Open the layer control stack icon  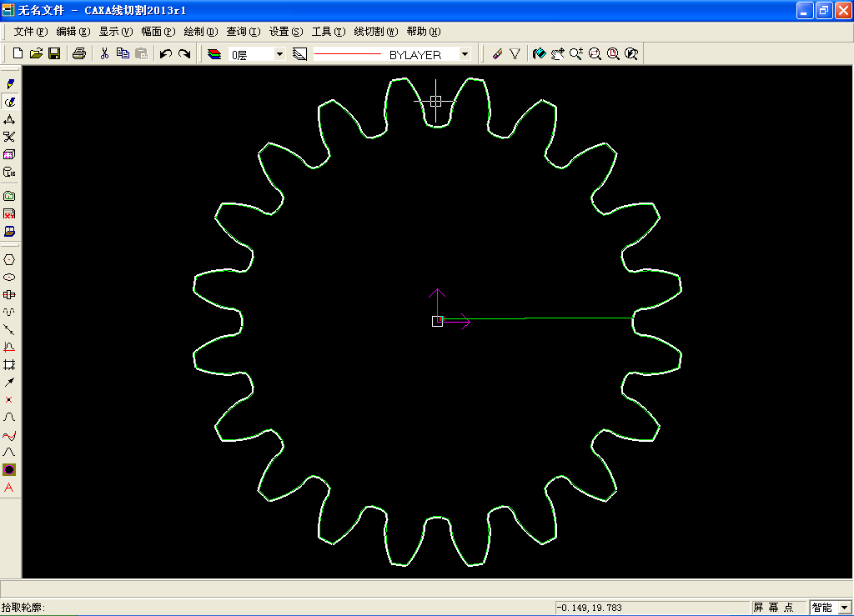tap(215, 53)
